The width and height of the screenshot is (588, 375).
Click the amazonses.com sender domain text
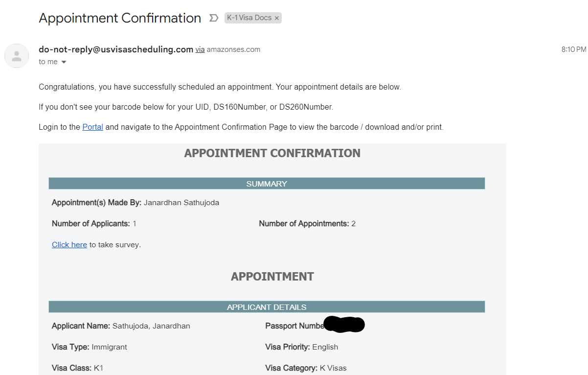coord(233,49)
